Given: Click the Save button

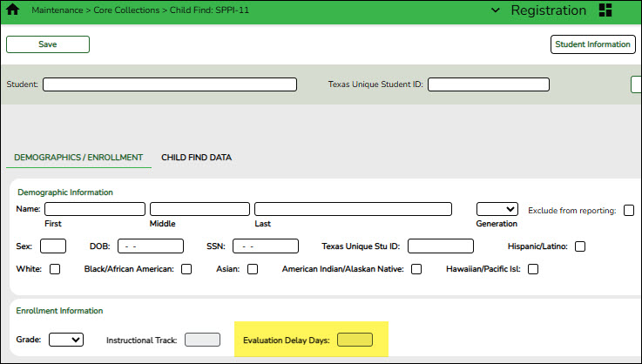Looking at the screenshot, I should pos(48,44).
